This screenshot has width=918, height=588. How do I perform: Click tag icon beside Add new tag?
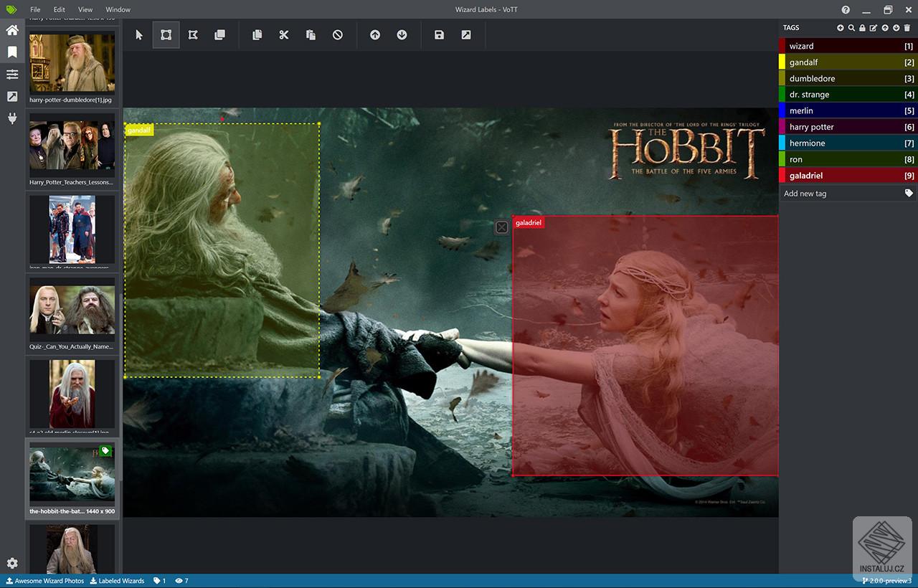pyautogui.click(x=909, y=194)
